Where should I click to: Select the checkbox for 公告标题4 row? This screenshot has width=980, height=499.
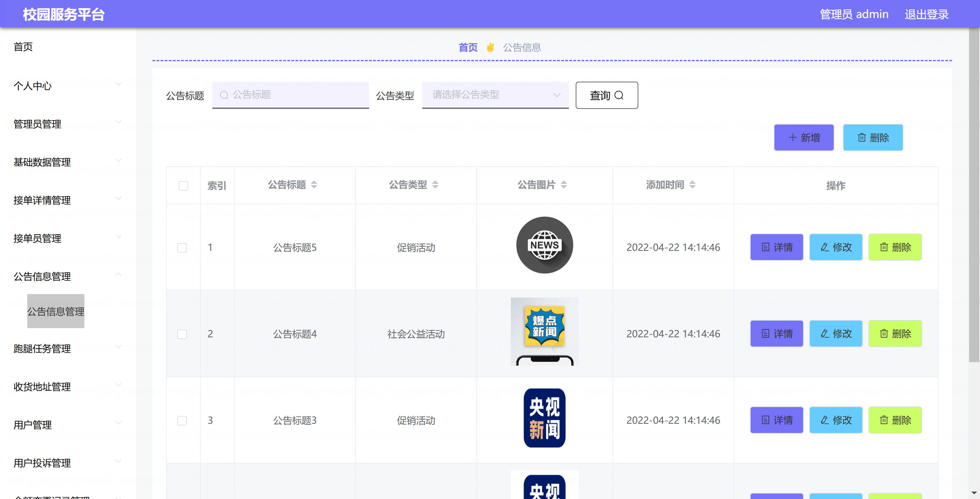(182, 334)
